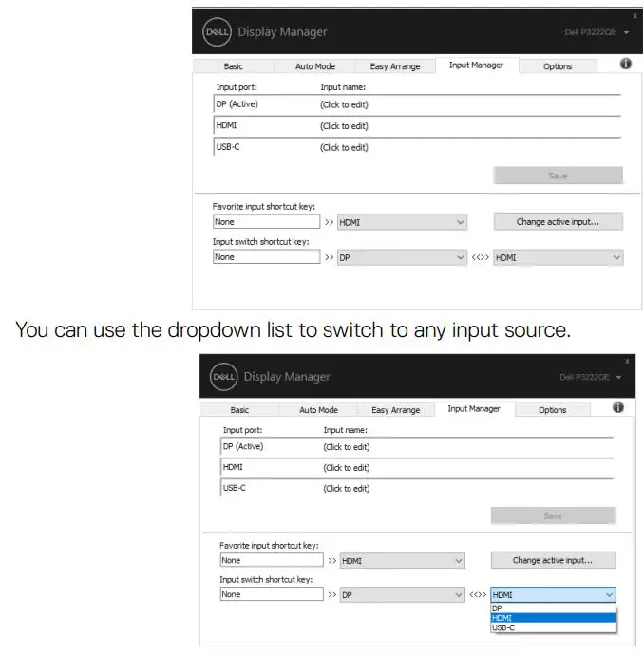Open the Auto Mode tab in the bottom window
The image size is (644, 655).
pos(318,410)
